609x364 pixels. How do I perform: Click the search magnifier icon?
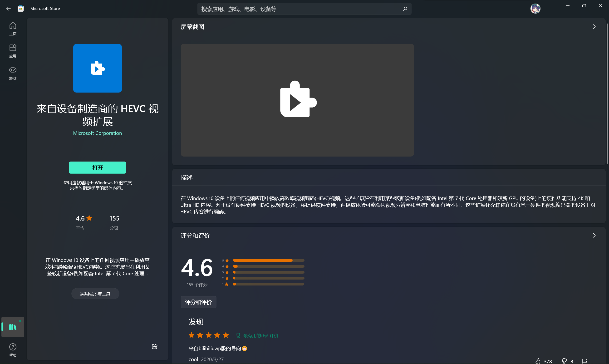pos(405,9)
